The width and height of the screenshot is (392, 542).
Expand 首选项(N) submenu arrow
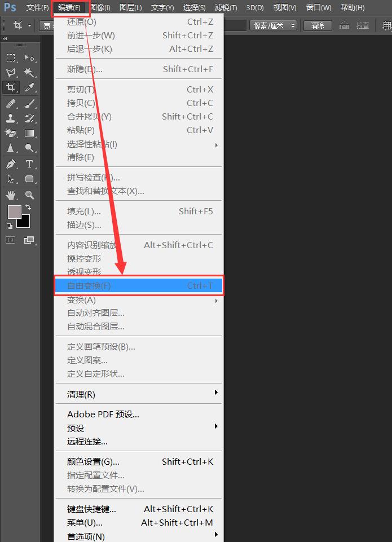pyautogui.click(x=217, y=535)
